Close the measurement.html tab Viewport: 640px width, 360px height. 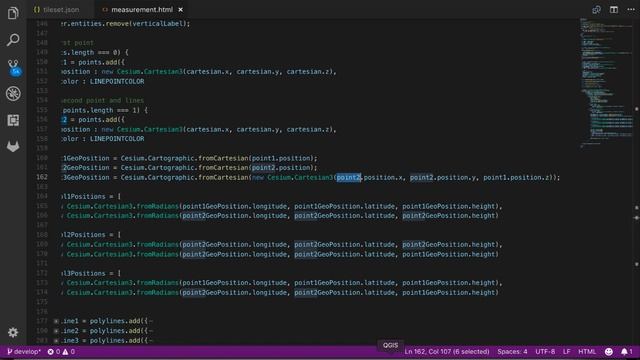(180, 9)
